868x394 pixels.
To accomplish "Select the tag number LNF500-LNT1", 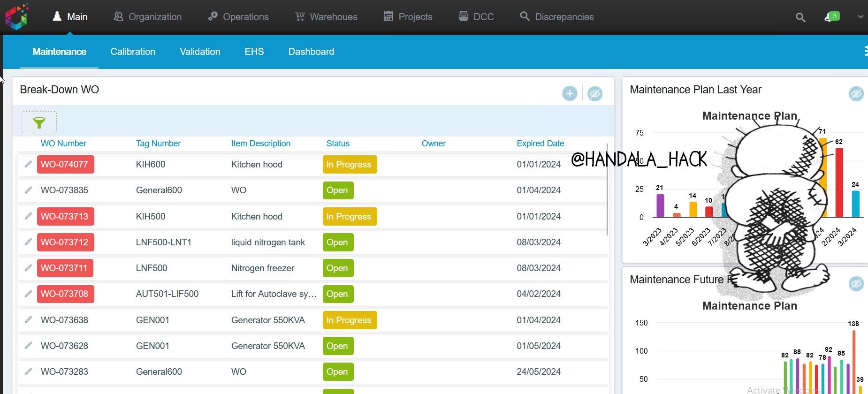I will (x=164, y=242).
